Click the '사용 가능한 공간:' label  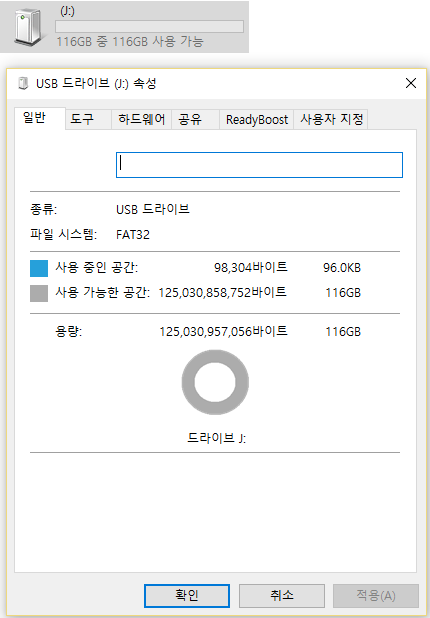coord(102,292)
